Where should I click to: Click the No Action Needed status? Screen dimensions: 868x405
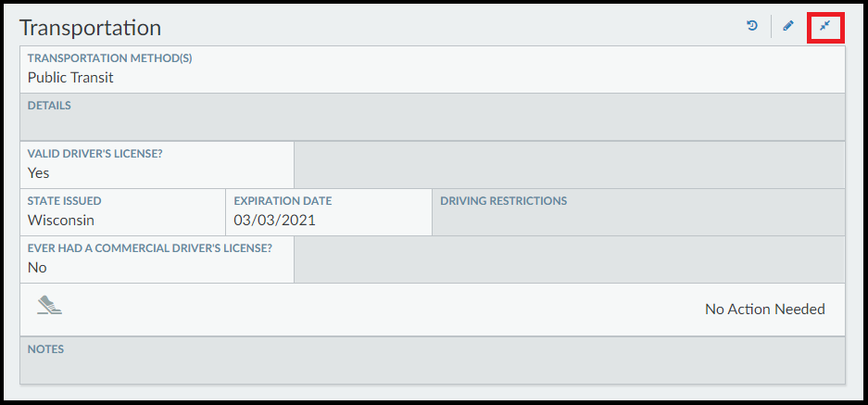764,309
